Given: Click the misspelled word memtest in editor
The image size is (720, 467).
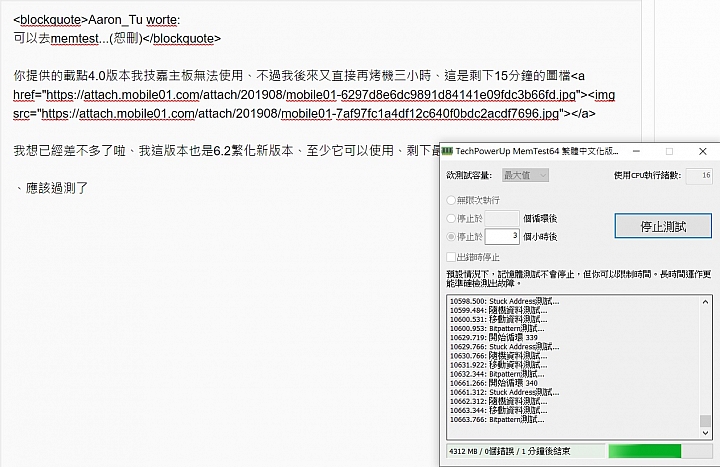Looking at the screenshot, I should point(74,39).
